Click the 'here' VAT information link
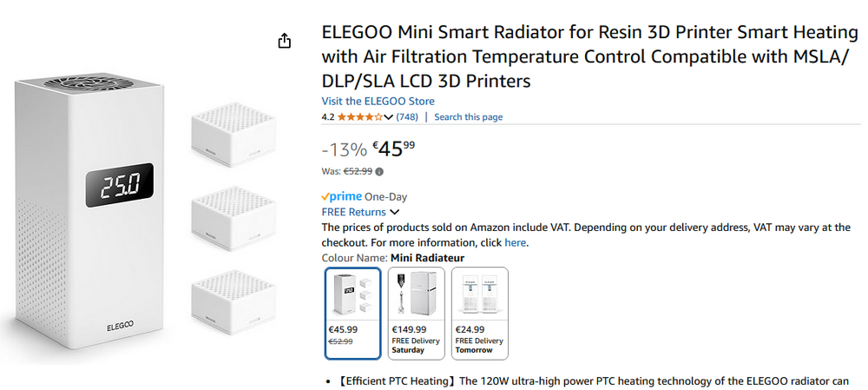 click(515, 242)
